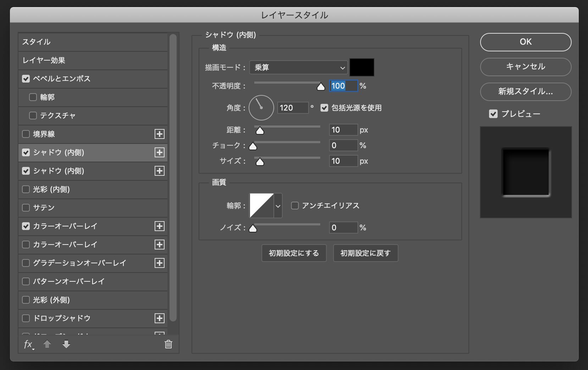This screenshot has width=588, height=370.
Task: Enable グラデーションオーバーレイ checkbox
Action: [x=26, y=263]
